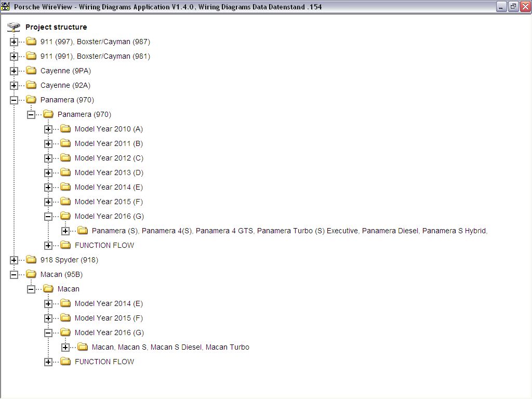Collapse Macan's Model Year 2016 (G) node
Viewport: 532px width, 399px height.
pos(48,333)
